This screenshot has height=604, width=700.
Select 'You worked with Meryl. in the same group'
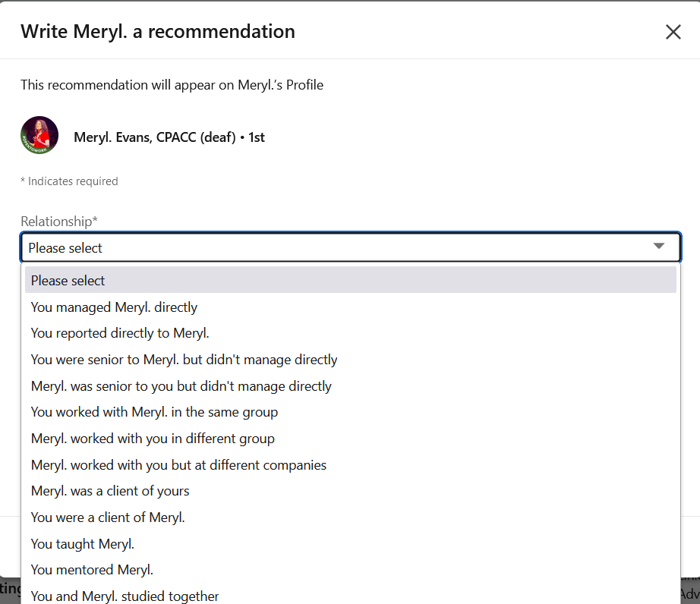point(154,412)
